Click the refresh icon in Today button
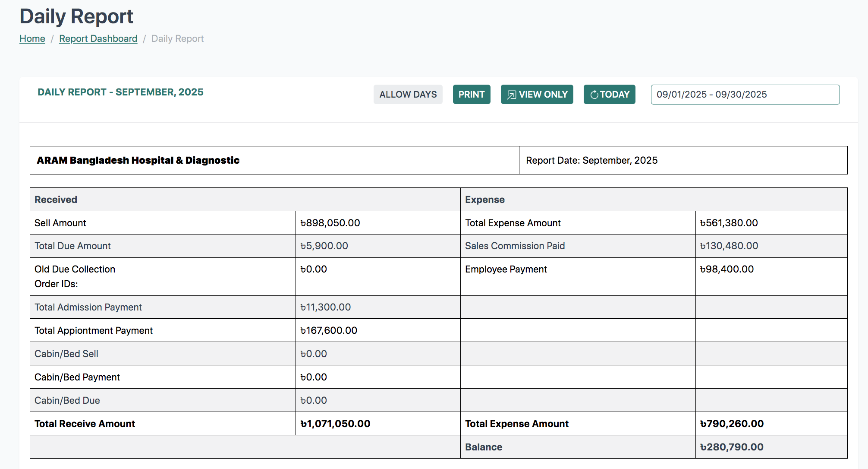Viewport: 868px width, 469px height. click(x=594, y=95)
